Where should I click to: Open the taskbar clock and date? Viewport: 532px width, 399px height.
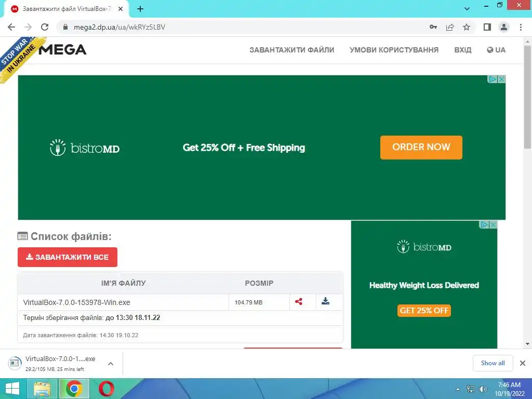pyautogui.click(x=509, y=389)
